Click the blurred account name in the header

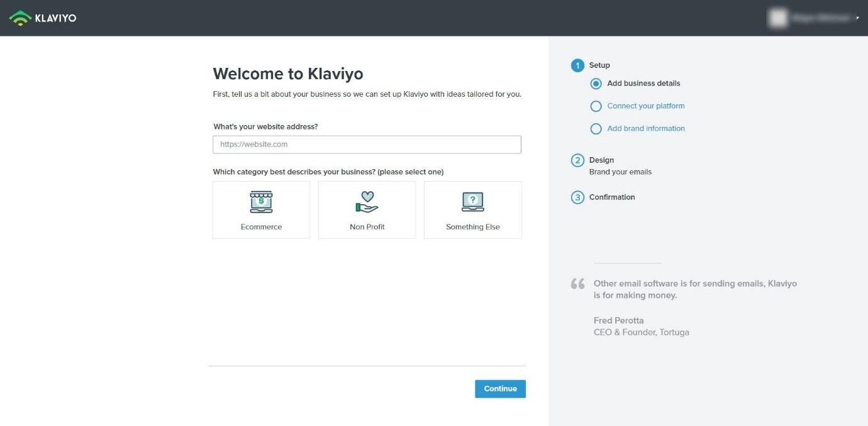click(x=821, y=18)
